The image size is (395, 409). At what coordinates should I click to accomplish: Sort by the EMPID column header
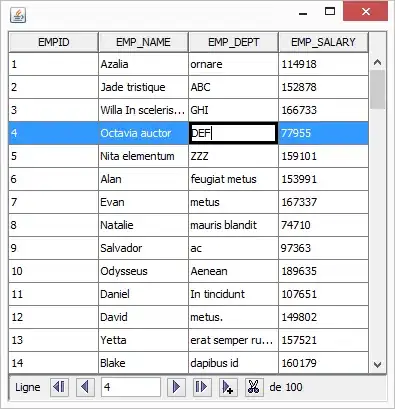(54, 42)
